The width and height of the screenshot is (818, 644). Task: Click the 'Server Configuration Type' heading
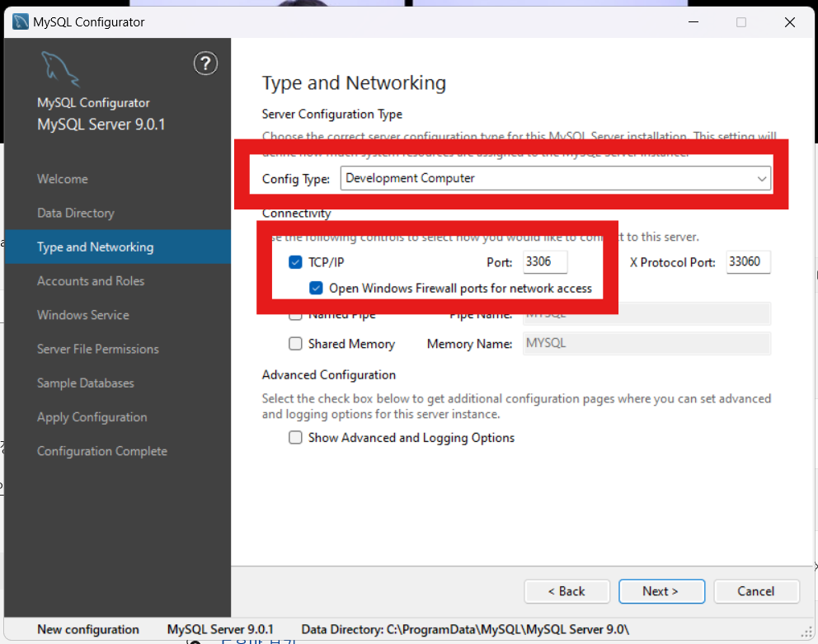[x=332, y=114]
